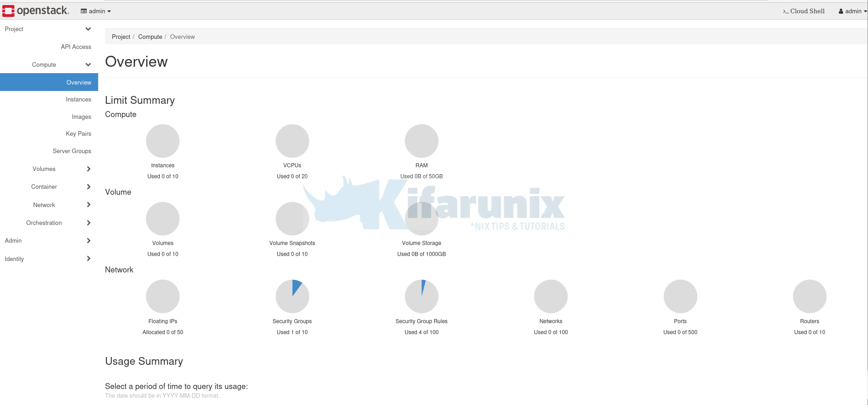Collapse the Compute sidebar group
Image resolution: width=868 pixels, height=405 pixels.
point(88,64)
